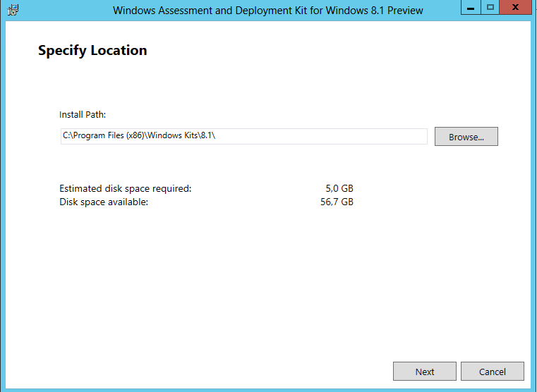Click 'Estimated disk space required:' label
537x392 pixels.
coord(126,188)
